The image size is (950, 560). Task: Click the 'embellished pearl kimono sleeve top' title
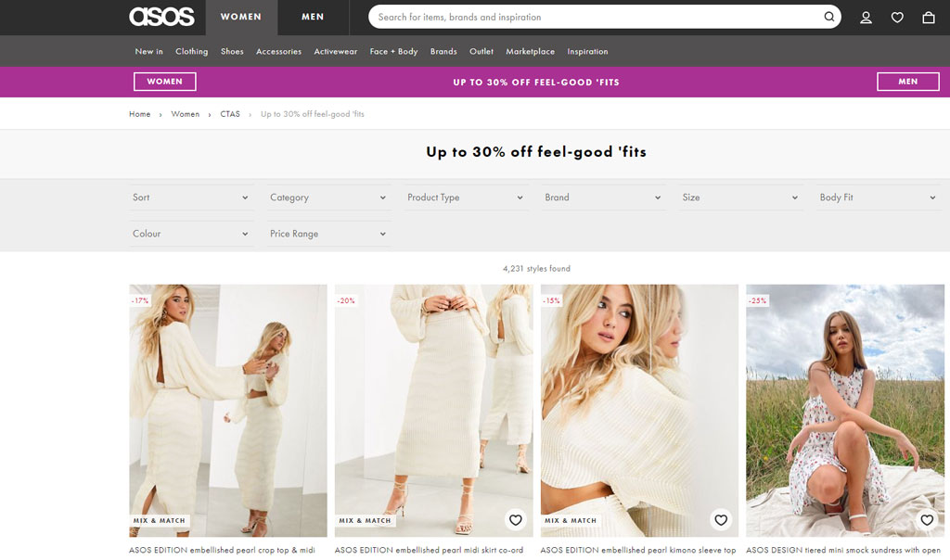click(638, 551)
